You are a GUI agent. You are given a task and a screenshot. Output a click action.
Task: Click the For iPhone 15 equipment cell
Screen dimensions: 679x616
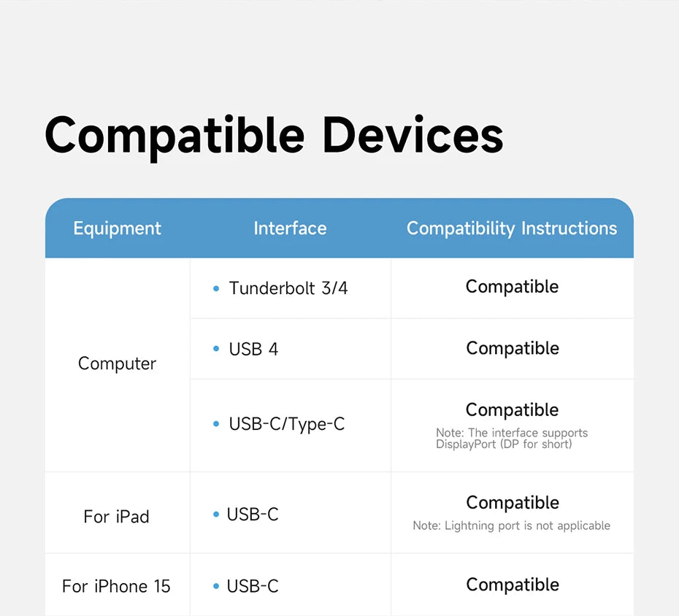pos(116,586)
